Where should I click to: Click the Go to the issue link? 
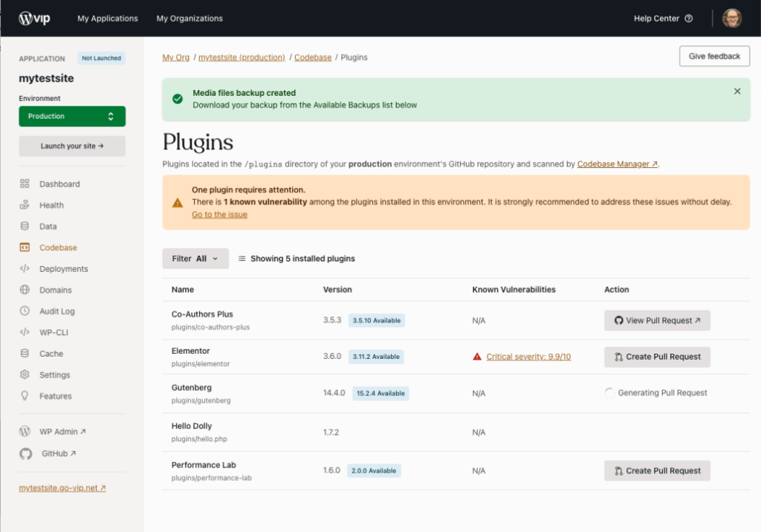pos(219,215)
